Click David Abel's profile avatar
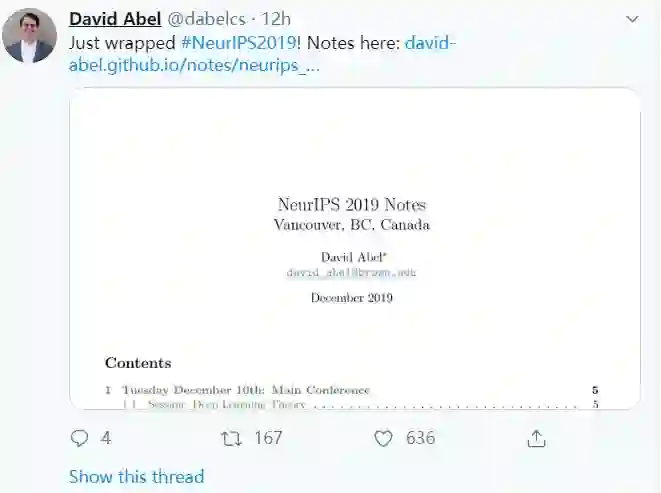 [29, 37]
